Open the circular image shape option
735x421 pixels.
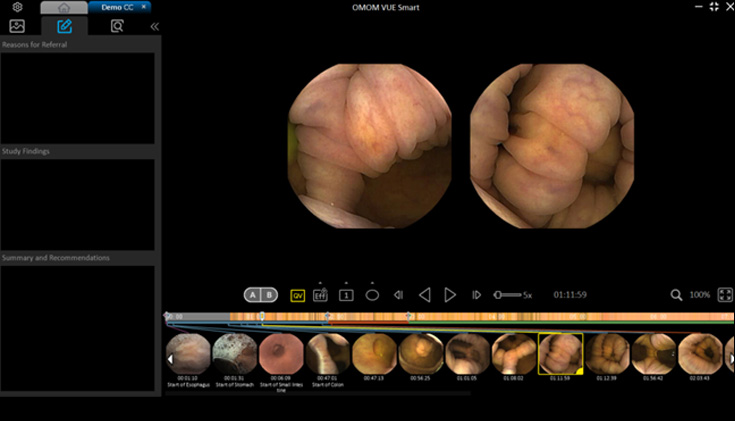[x=372, y=295]
